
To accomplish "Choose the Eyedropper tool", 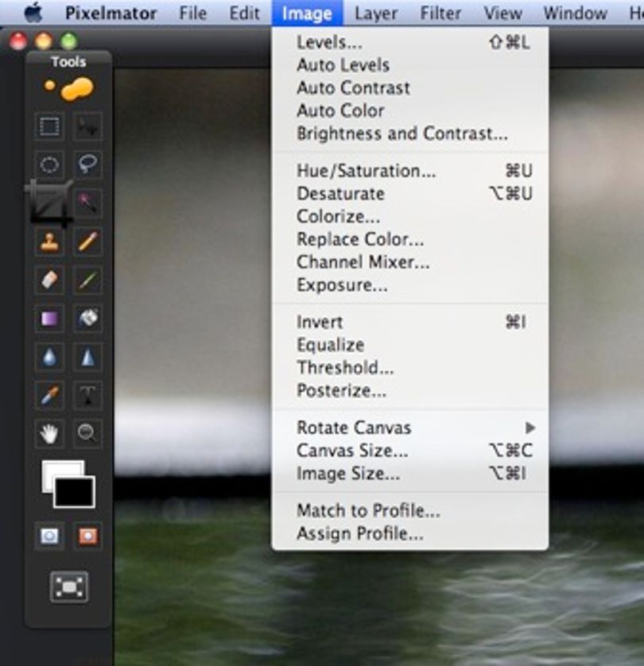I will pos(49,395).
